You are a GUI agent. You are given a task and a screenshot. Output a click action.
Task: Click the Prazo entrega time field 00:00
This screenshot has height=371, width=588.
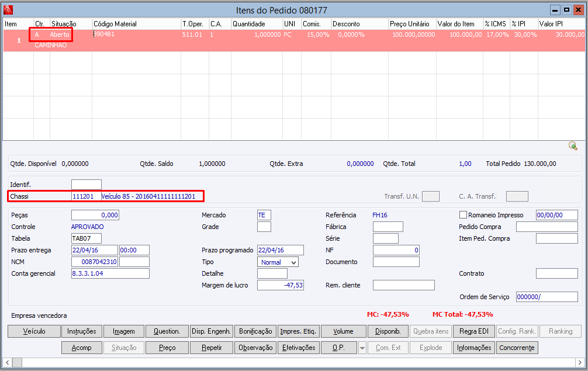tap(134, 250)
